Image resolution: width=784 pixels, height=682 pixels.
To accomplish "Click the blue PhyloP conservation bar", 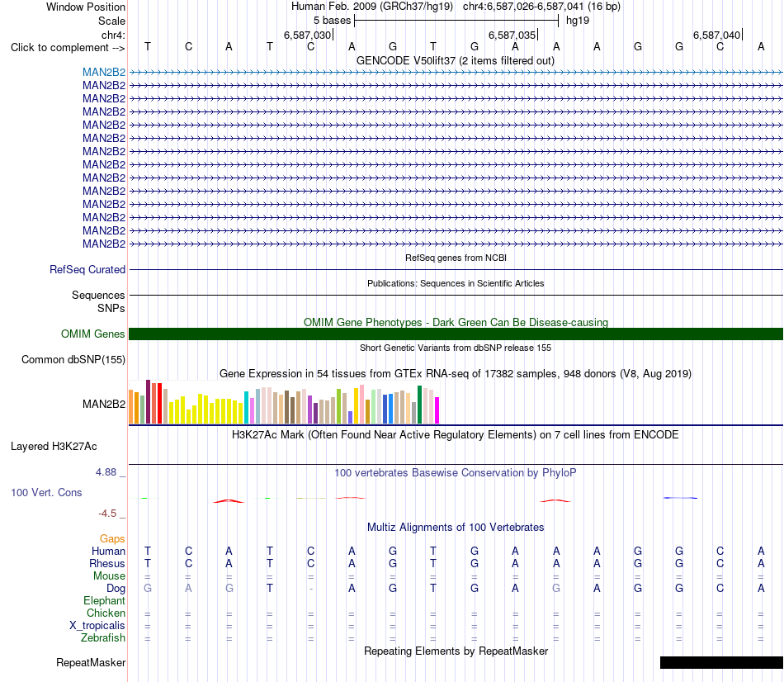I will click(680, 497).
